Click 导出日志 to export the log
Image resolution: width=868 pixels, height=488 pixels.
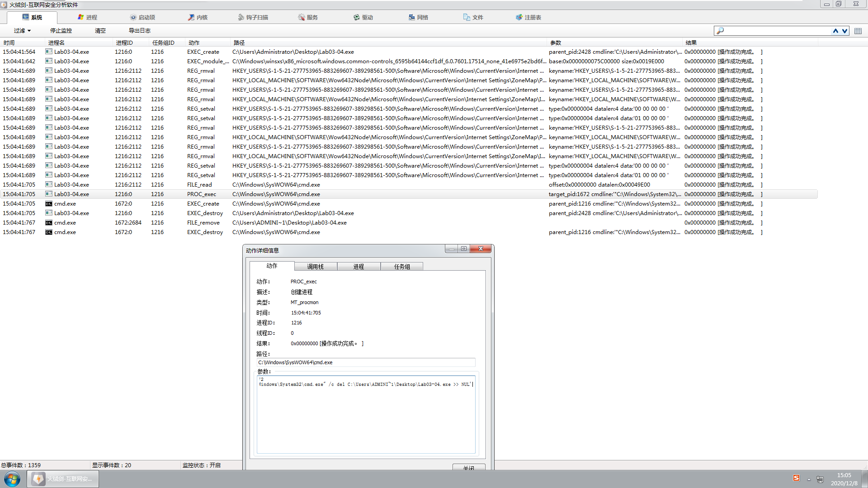coord(140,31)
